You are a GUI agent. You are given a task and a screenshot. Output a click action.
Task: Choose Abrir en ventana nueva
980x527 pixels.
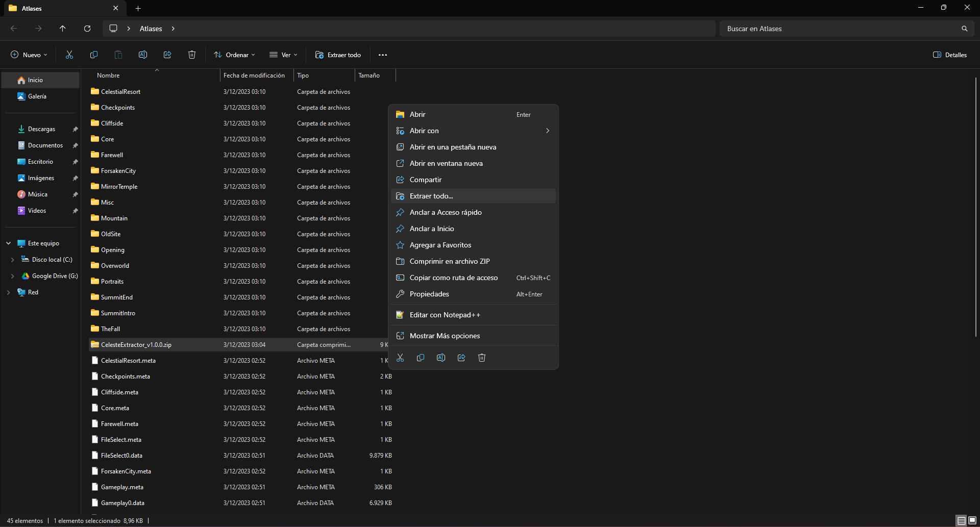pyautogui.click(x=473, y=163)
